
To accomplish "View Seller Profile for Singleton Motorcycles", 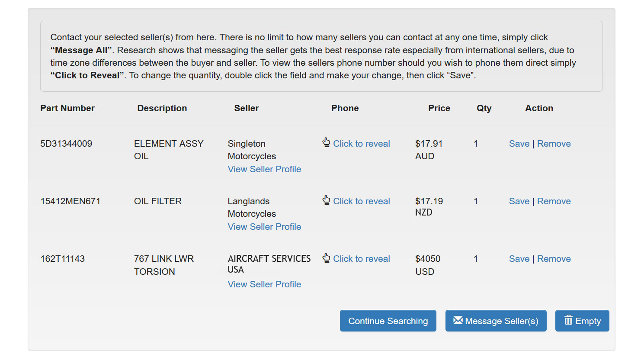I will point(264,169).
